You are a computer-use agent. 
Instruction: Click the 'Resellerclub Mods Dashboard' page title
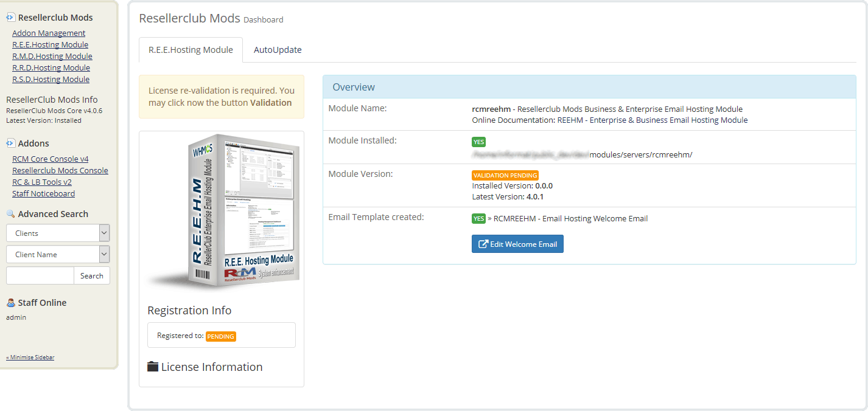[x=211, y=18]
